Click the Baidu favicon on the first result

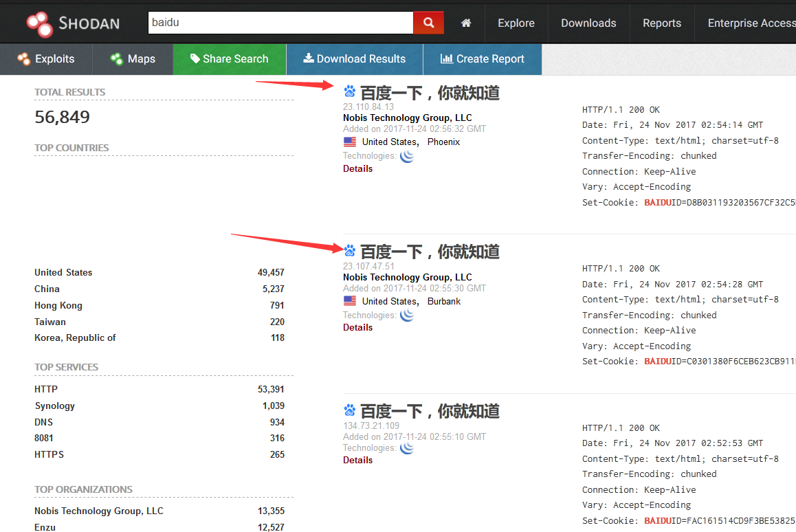349,91
